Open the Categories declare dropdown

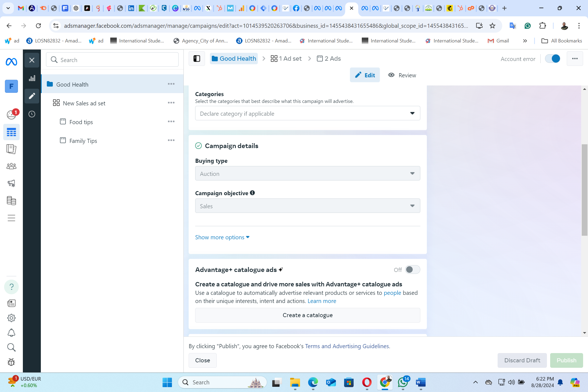point(307,113)
